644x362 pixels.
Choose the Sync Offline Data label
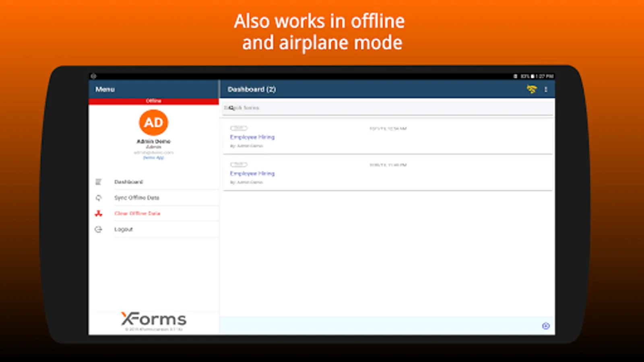(x=137, y=197)
